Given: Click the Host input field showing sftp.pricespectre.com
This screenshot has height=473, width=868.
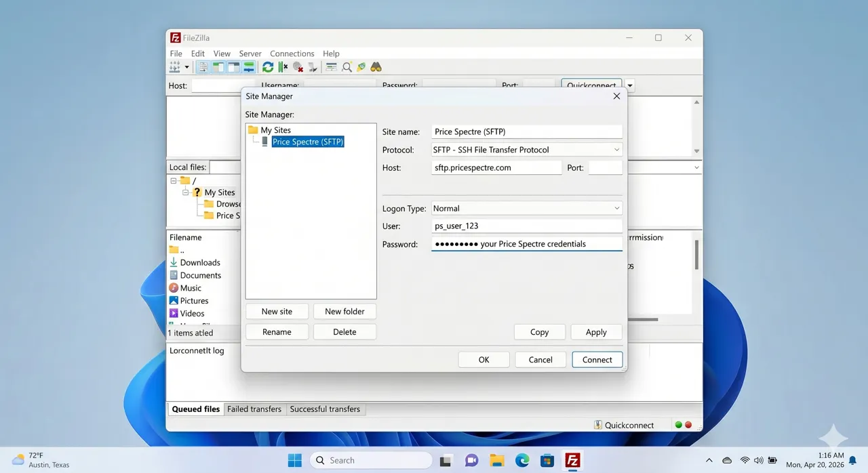Looking at the screenshot, I should pyautogui.click(x=496, y=167).
